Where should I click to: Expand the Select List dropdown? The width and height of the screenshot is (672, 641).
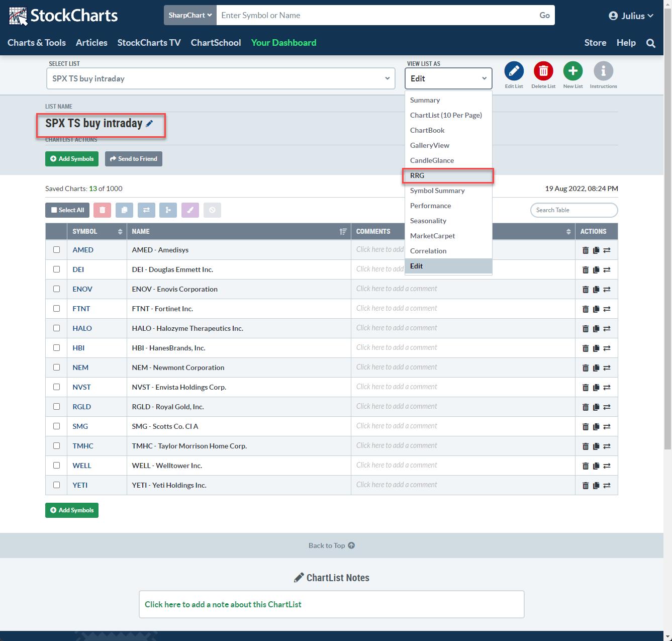click(221, 78)
